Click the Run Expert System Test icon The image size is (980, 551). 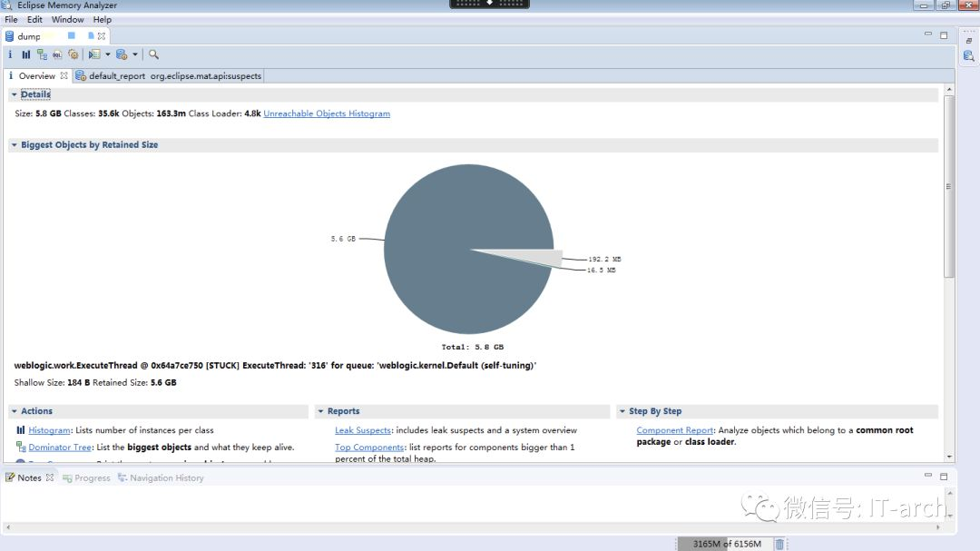(94, 54)
